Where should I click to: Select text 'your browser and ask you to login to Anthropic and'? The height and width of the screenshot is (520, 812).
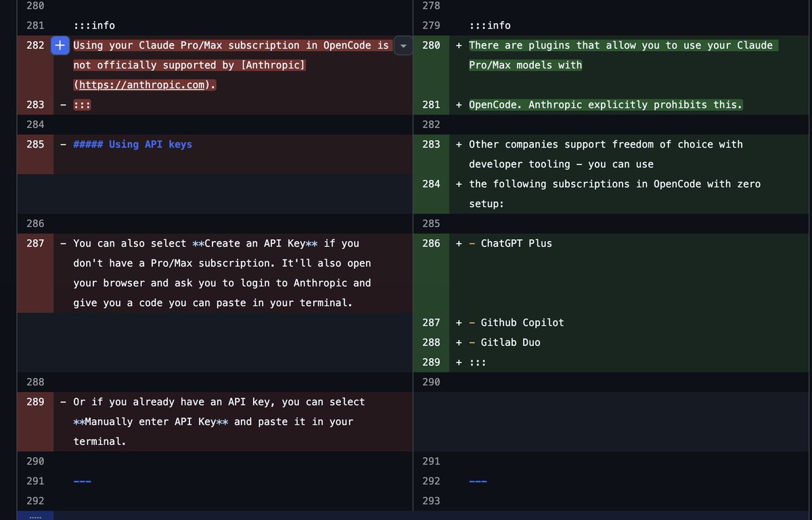point(223,283)
